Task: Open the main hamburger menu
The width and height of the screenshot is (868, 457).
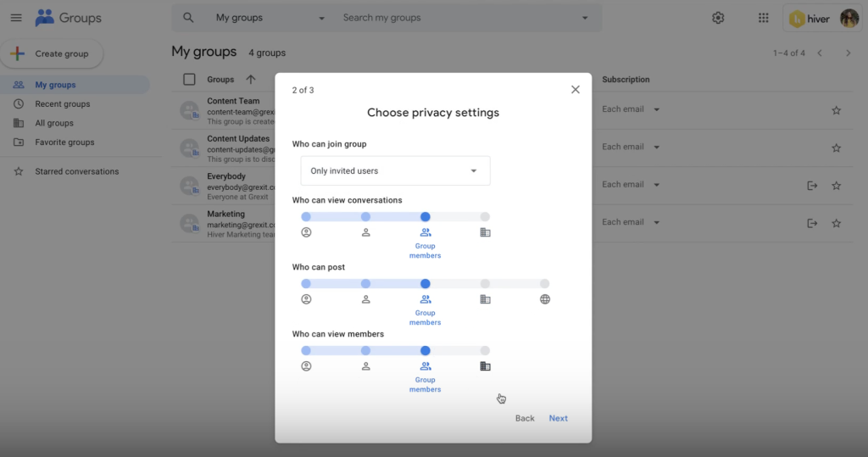Action: pos(16,18)
